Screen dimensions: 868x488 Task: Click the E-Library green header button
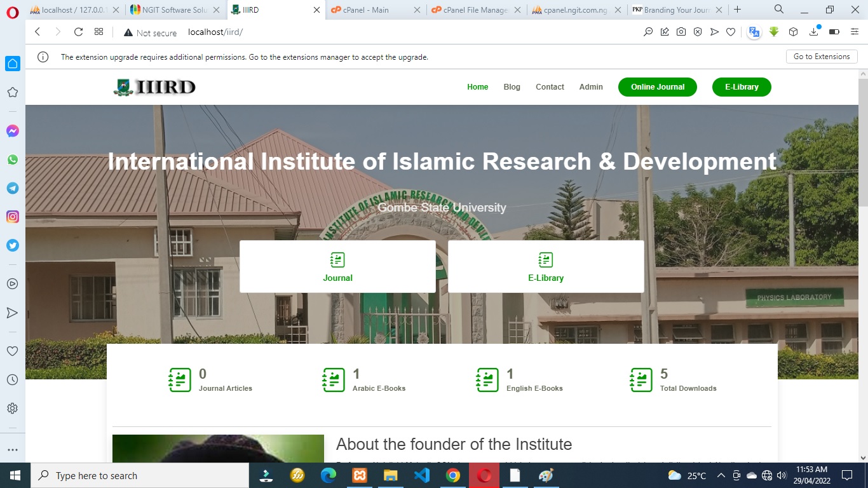pos(742,87)
